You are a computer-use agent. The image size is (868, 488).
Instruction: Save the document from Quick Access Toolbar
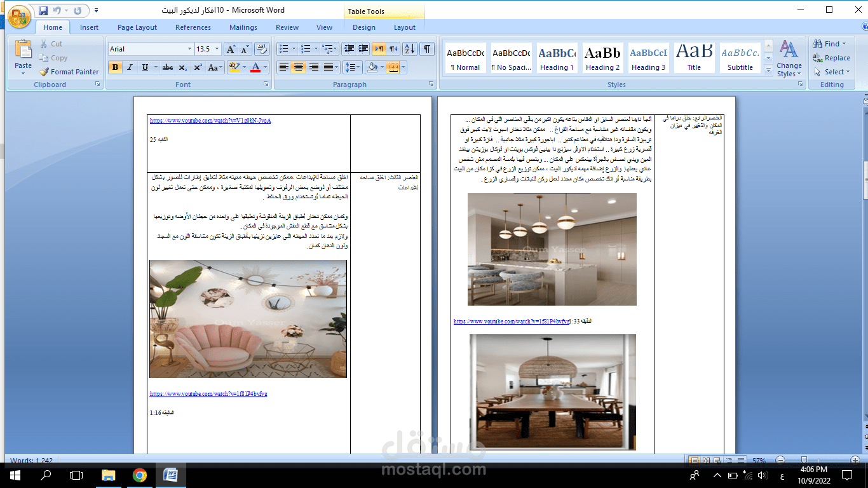click(x=43, y=11)
